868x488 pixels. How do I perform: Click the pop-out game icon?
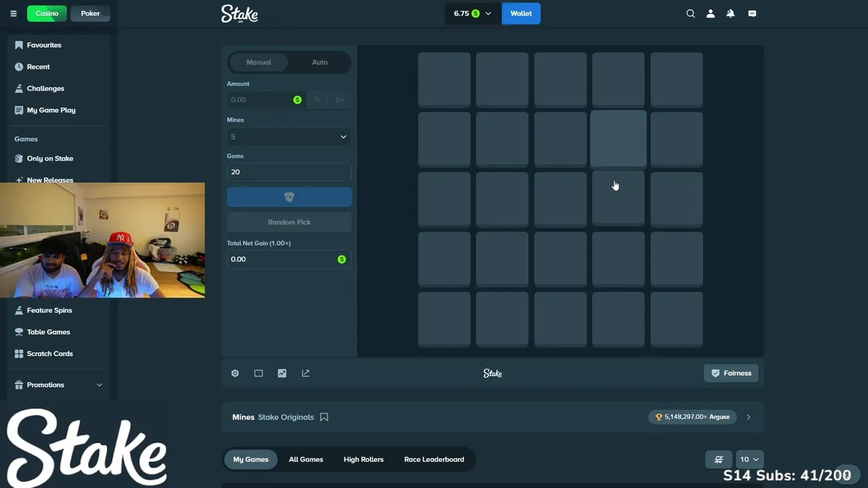point(306,373)
